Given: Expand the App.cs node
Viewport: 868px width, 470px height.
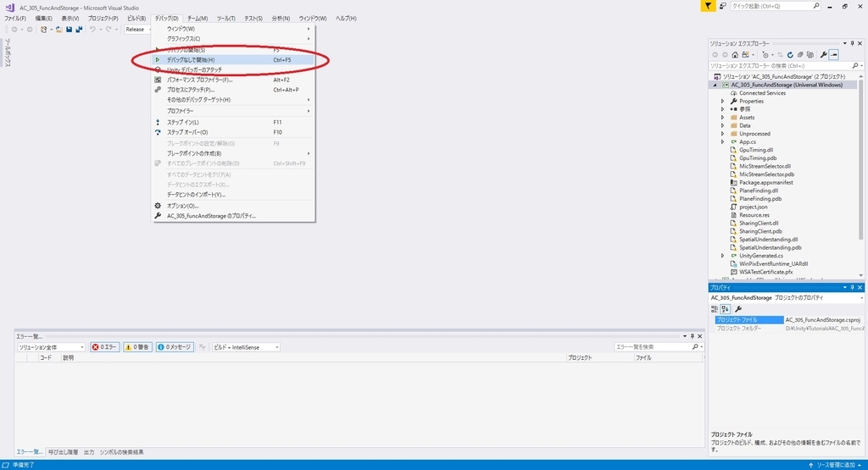Looking at the screenshot, I should click(722, 142).
